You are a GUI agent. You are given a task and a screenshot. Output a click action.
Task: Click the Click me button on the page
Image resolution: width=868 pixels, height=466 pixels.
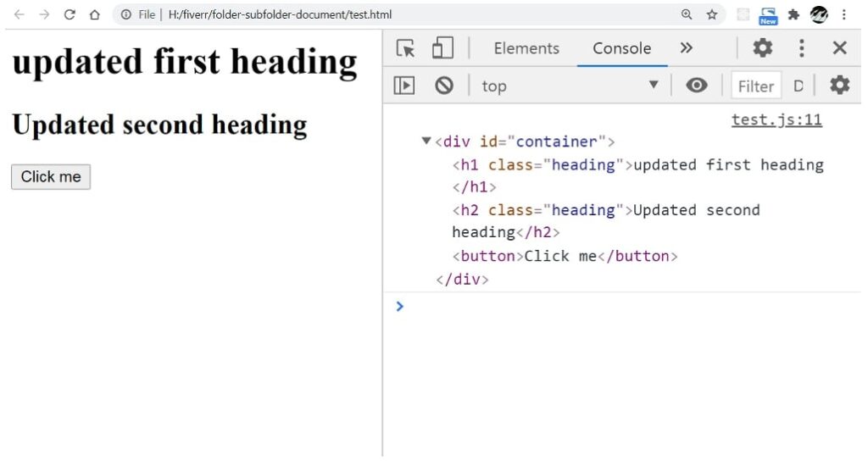tap(51, 176)
